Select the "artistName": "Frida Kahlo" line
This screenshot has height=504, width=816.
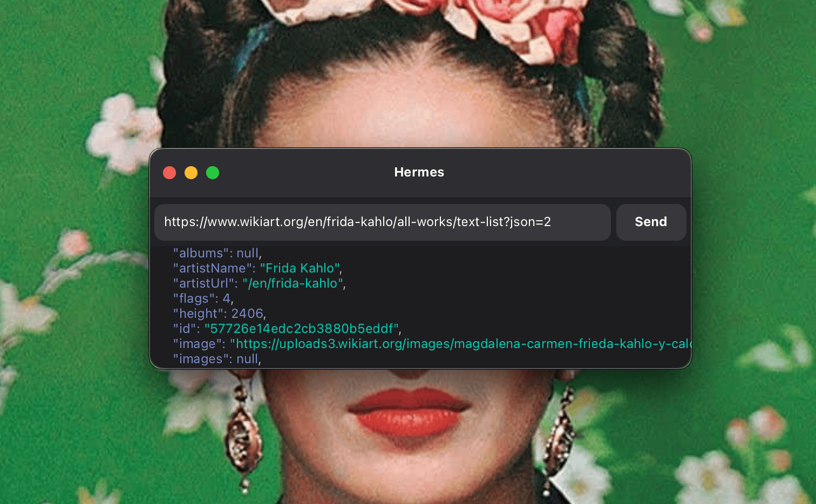[257, 268]
